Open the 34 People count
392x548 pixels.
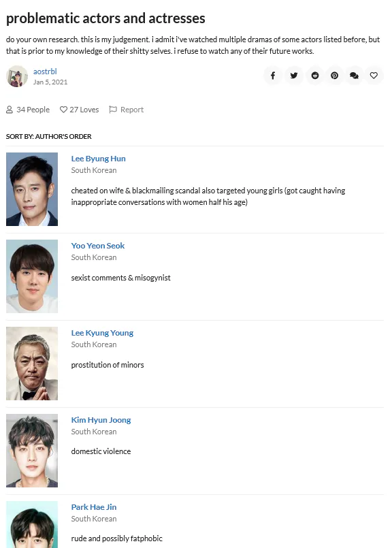point(28,110)
